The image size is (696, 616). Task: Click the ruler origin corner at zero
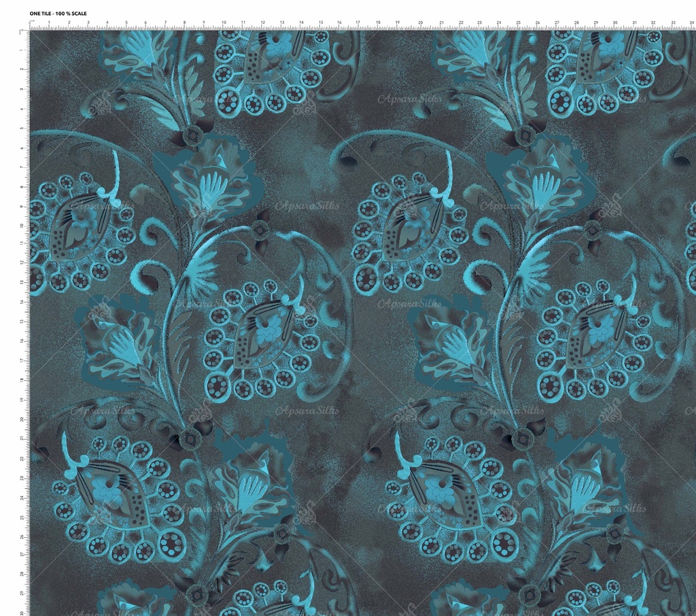pos(31,27)
